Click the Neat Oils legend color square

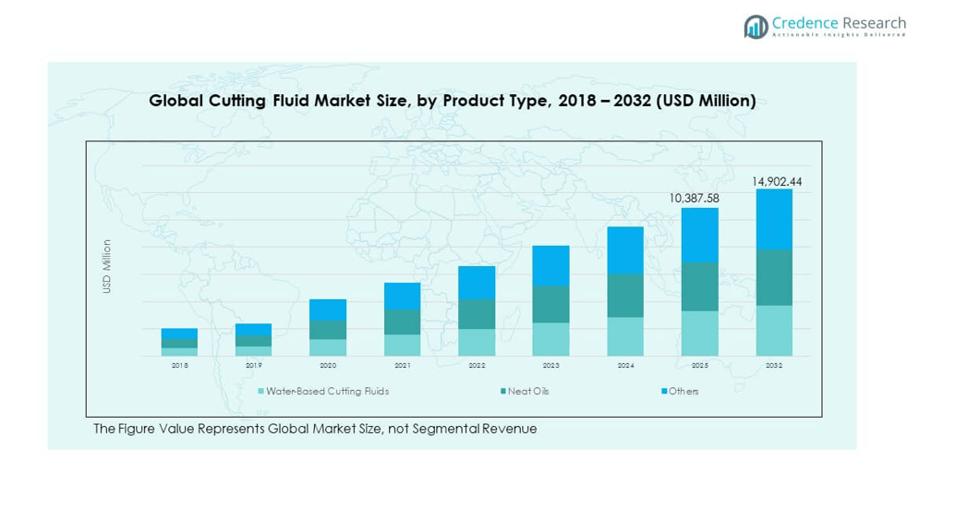coord(502,391)
